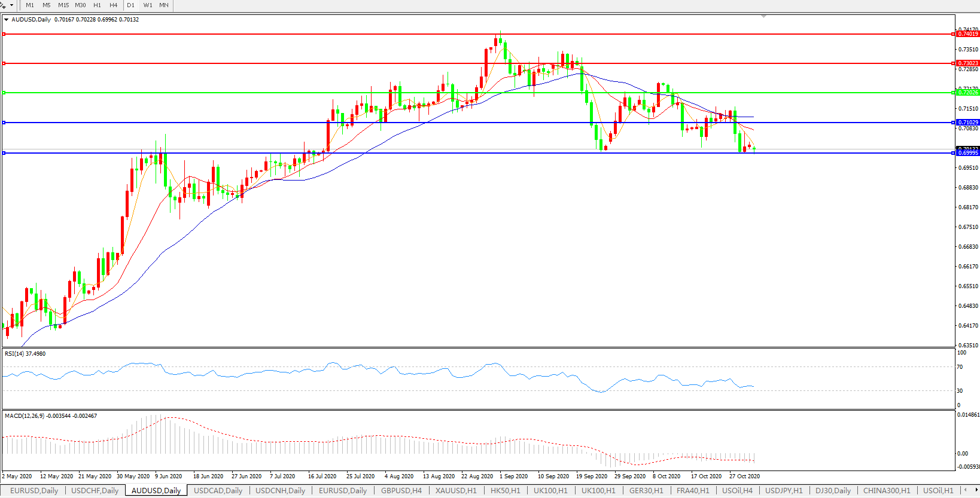Choose the H1 timeframe
This screenshot has height=498, width=980.
coord(98,5)
